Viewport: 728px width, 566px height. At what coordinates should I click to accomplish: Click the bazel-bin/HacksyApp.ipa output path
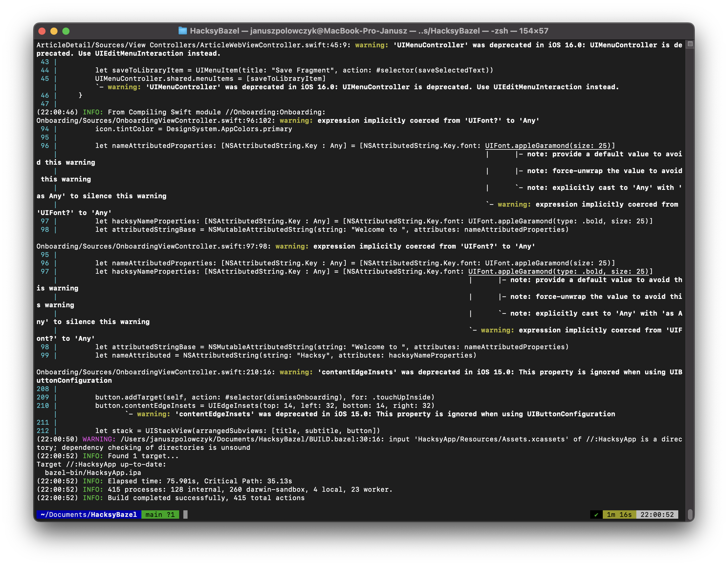coord(93,473)
